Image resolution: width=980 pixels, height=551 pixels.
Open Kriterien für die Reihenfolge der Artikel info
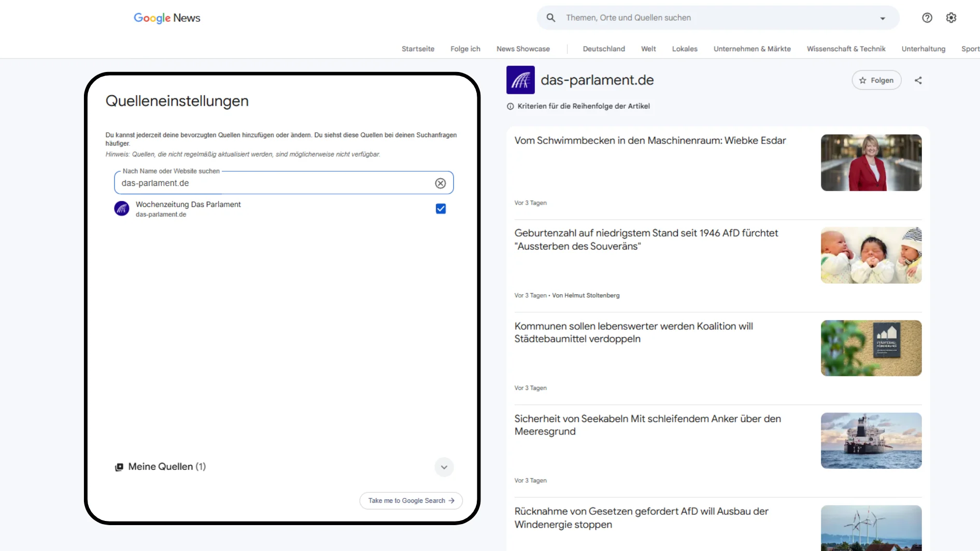(x=578, y=106)
